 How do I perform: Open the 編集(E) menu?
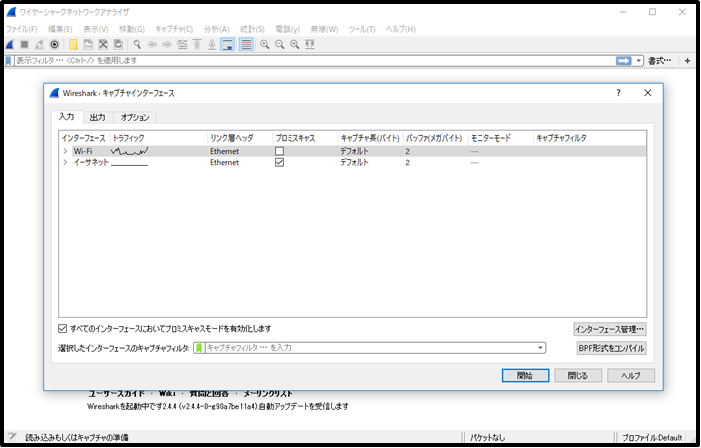(60, 29)
